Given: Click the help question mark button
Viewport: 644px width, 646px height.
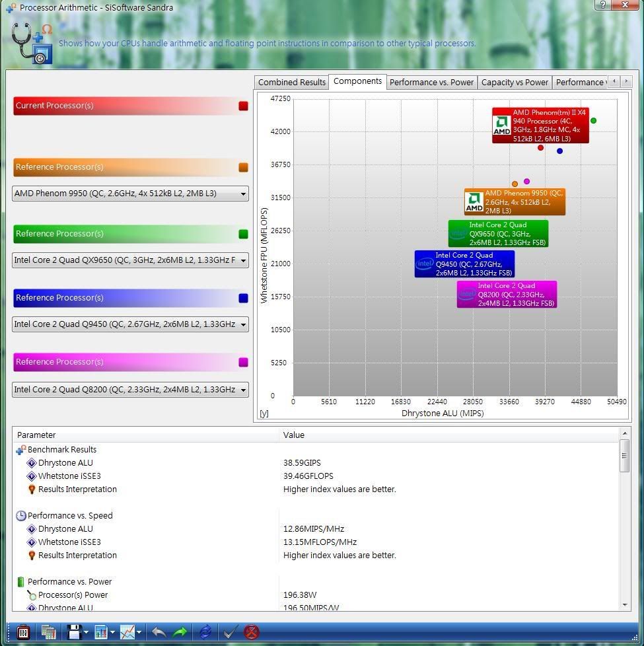Looking at the screenshot, I should click(603, 5).
